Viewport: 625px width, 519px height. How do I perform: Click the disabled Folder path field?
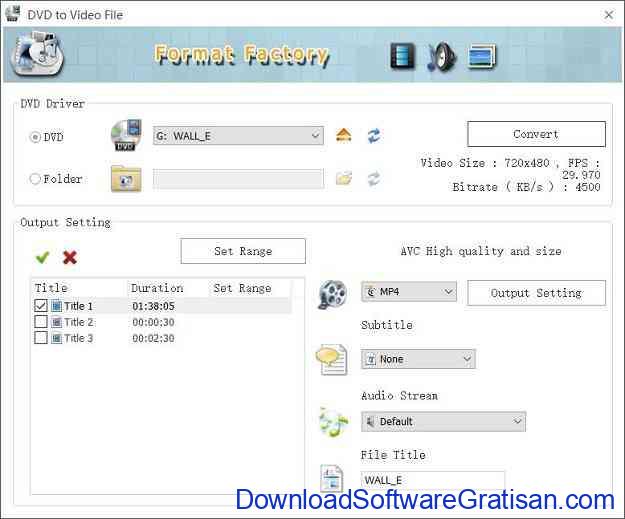[238, 178]
